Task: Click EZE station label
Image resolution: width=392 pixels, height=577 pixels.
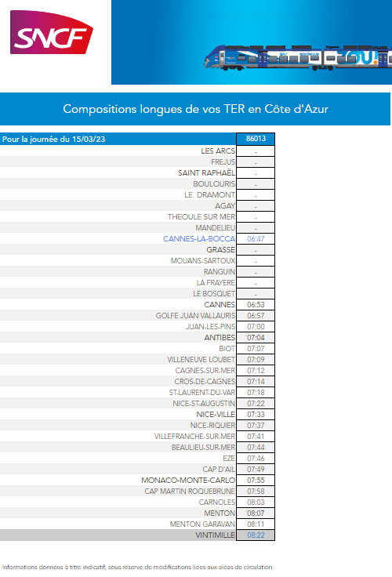Action: tap(229, 458)
